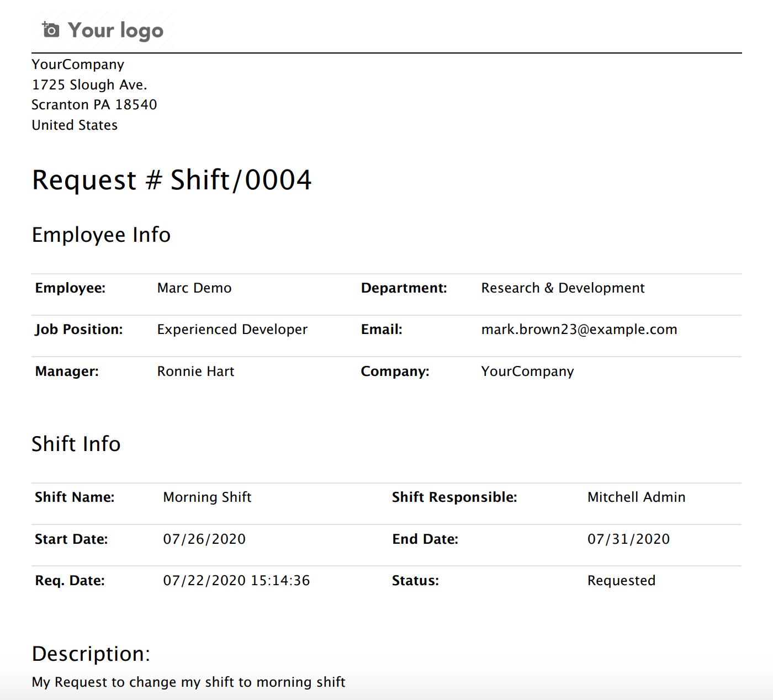Click the 'Email:' label
The width and height of the screenshot is (773, 700).
pos(382,330)
